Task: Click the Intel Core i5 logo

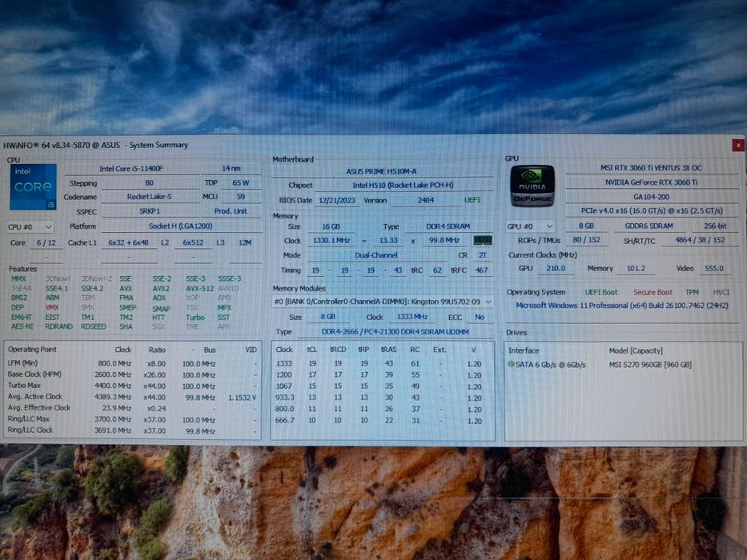Action: point(34,187)
